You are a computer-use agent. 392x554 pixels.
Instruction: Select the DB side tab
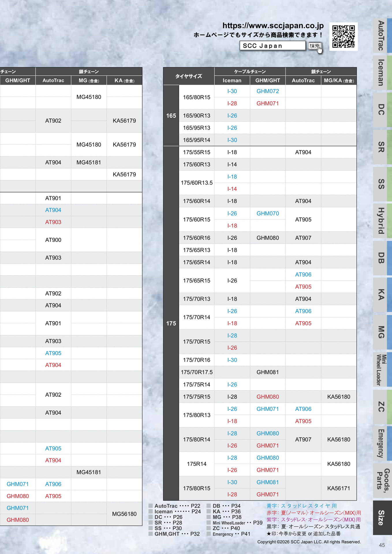382,258
